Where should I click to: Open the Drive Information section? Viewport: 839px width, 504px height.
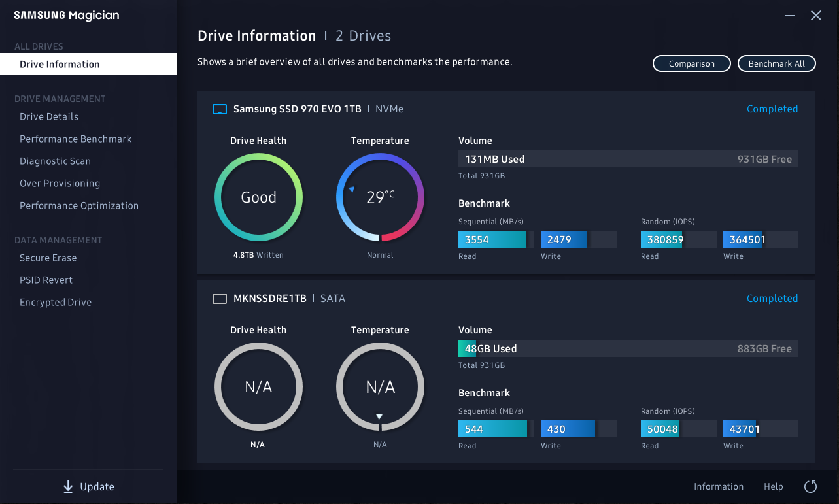(88, 64)
